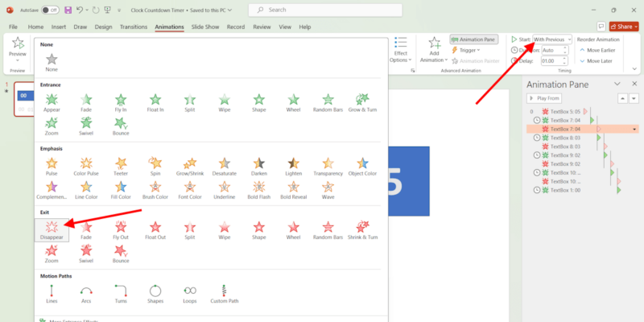Select the Fill Color emphasis effect

(x=121, y=190)
